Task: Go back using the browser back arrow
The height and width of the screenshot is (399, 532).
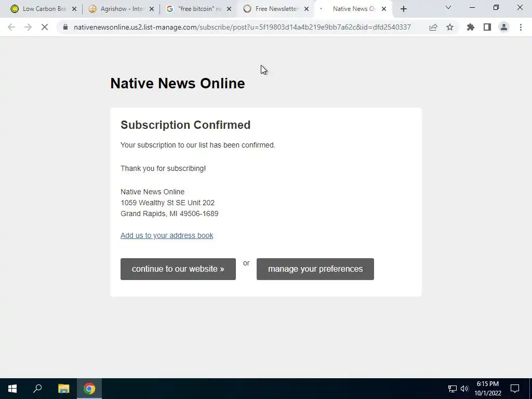Action: click(x=11, y=27)
